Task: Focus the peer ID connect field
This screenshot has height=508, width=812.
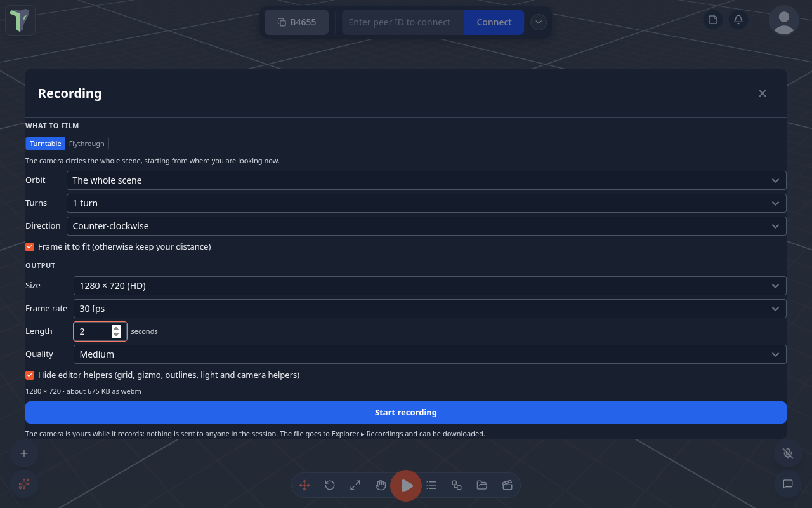Action: click(403, 22)
